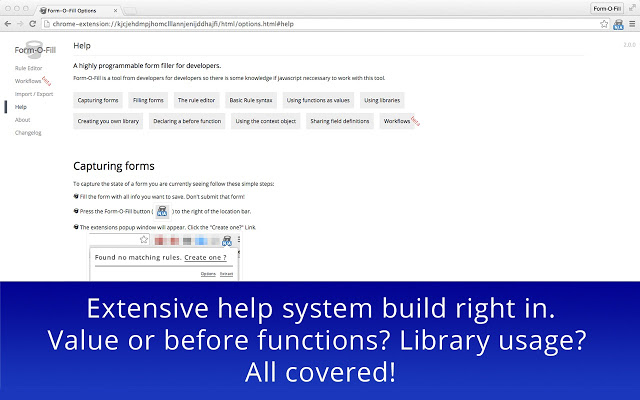
Task: Click the Capturing forms heading
Action: [114, 166]
